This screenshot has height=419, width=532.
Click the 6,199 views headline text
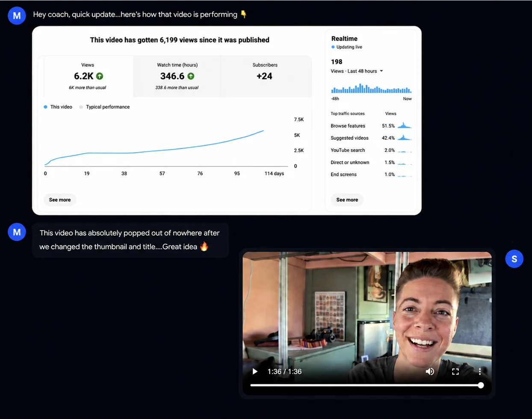point(180,40)
